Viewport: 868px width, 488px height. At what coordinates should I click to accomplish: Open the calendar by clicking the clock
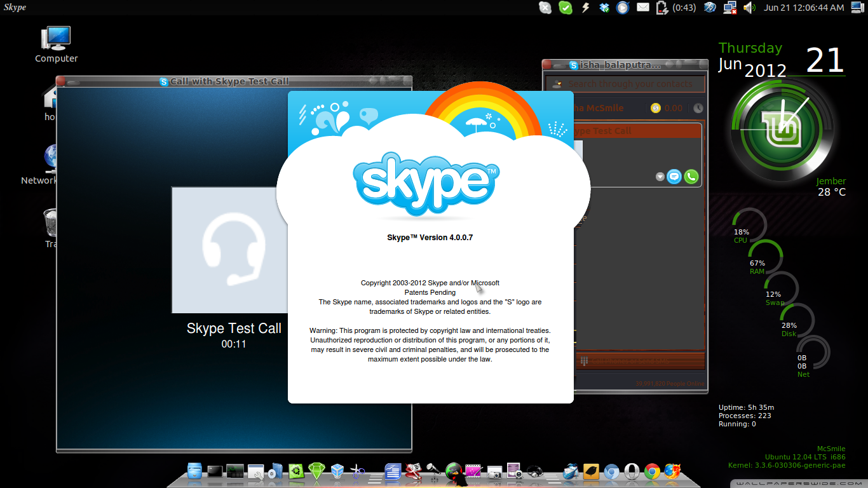[804, 7]
